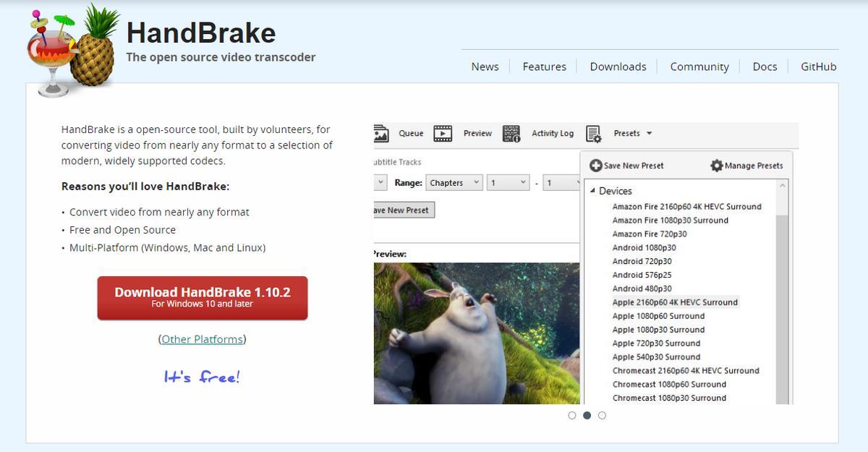Click the preset list scrollbar thumb

(782, 304)
